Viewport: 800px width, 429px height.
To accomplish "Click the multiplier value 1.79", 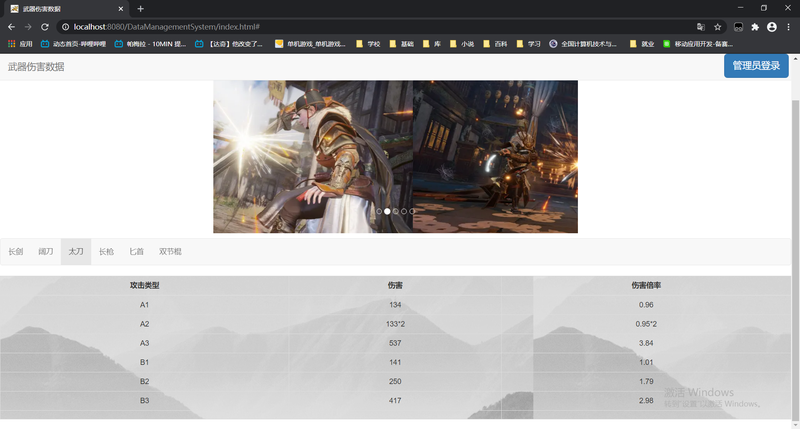I will click(646, 382).
